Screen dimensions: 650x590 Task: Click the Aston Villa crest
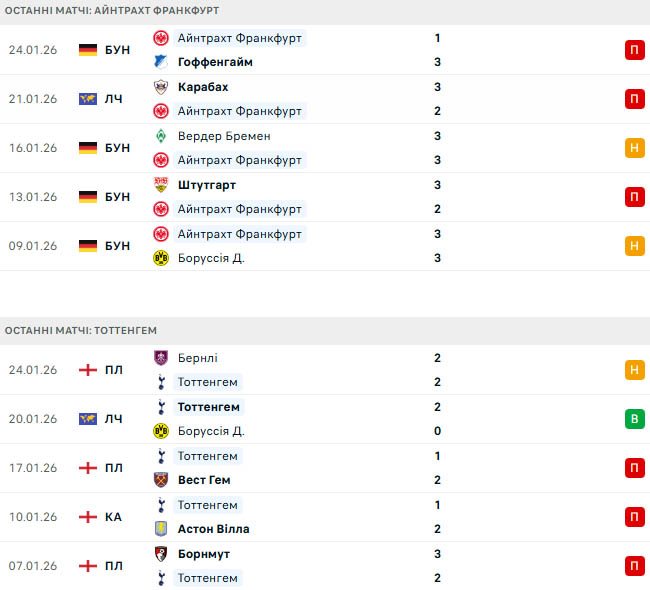point(160,529)
